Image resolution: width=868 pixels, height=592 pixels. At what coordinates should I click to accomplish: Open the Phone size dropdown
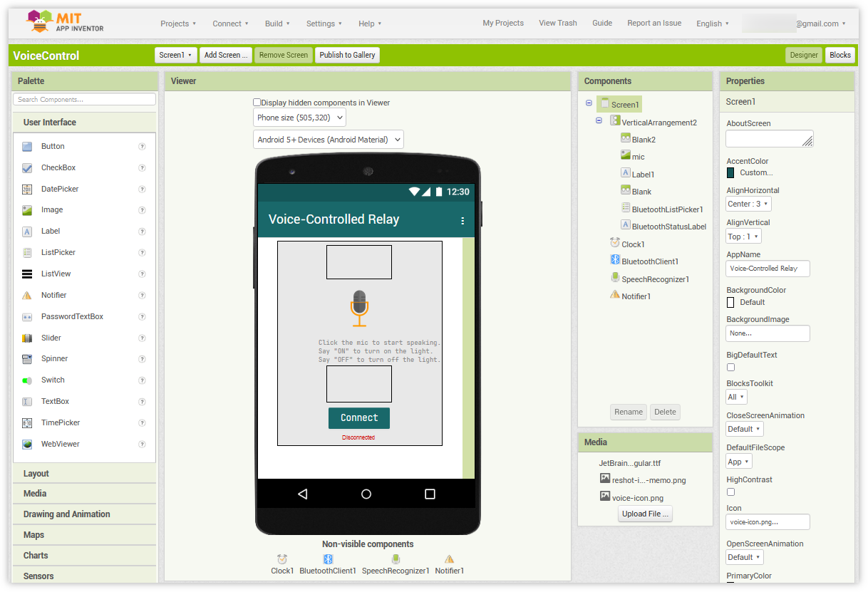[299, 118]
